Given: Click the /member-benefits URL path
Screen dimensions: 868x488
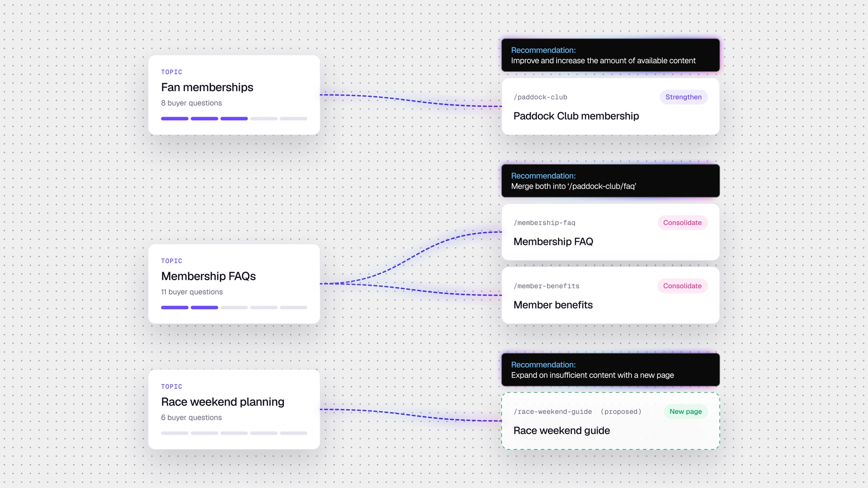Looking at the screenshot, I should coord(546,286).
